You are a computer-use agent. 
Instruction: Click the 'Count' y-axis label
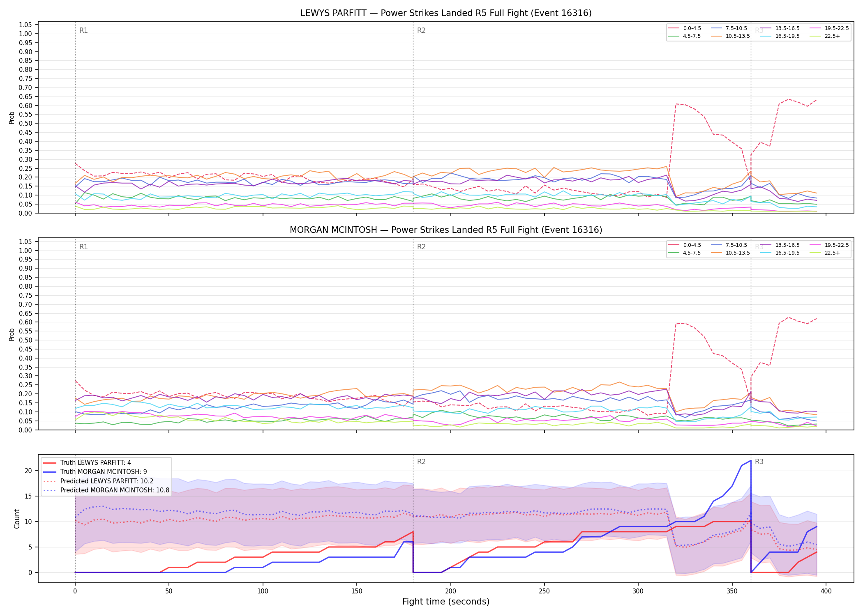click(x=17, y=519)
